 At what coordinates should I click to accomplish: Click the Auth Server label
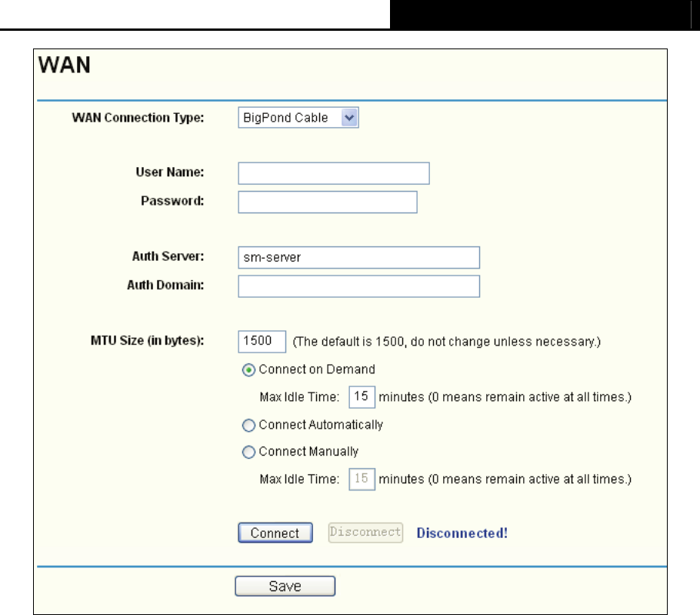tap(168, 256)
